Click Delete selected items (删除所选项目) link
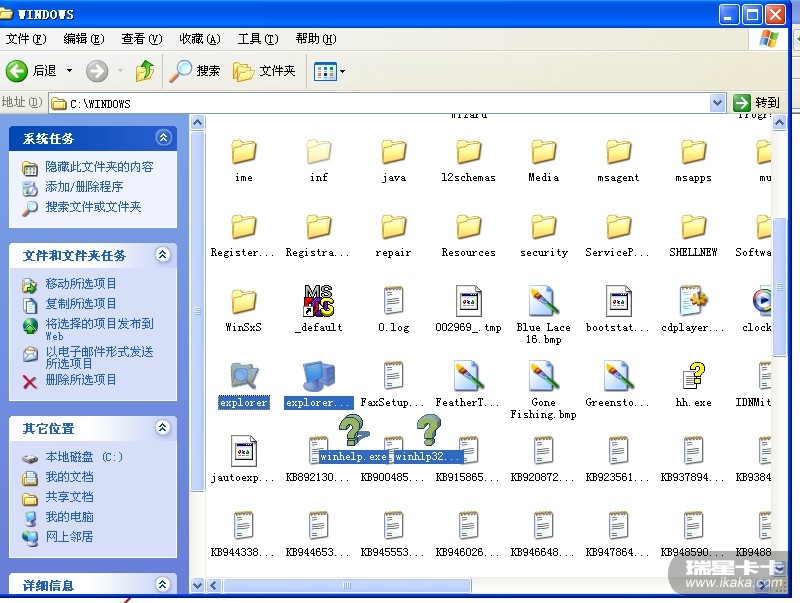The width and height of the screenshot is (800, 603). [81, 380]
